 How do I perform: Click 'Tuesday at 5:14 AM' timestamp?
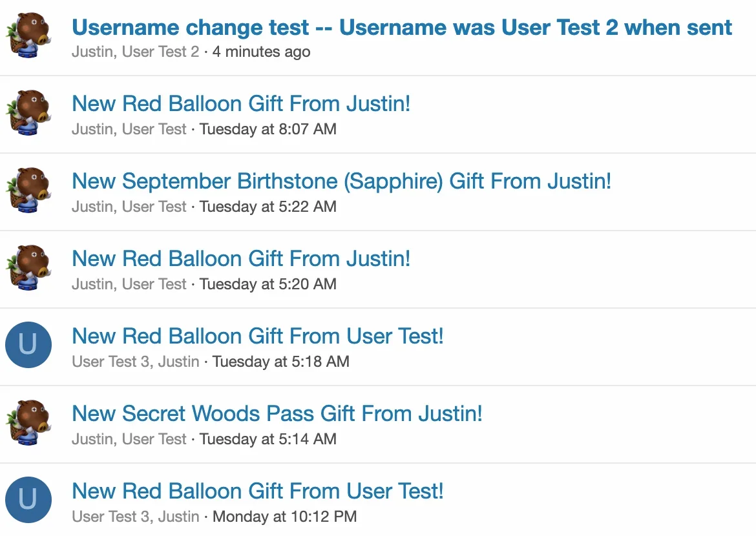coord(268,439)
